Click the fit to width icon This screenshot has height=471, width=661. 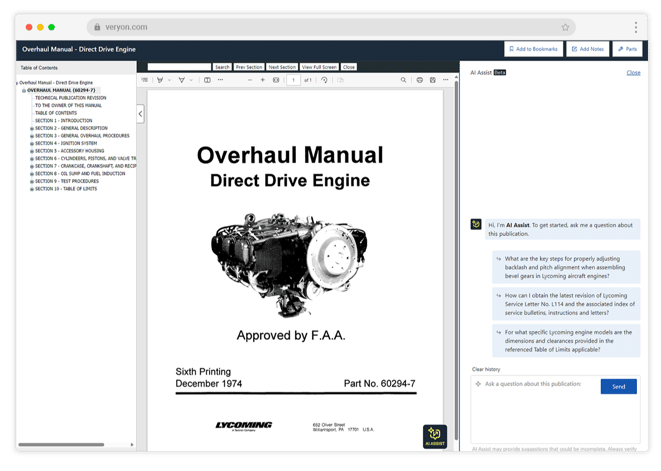coord(276,80)
